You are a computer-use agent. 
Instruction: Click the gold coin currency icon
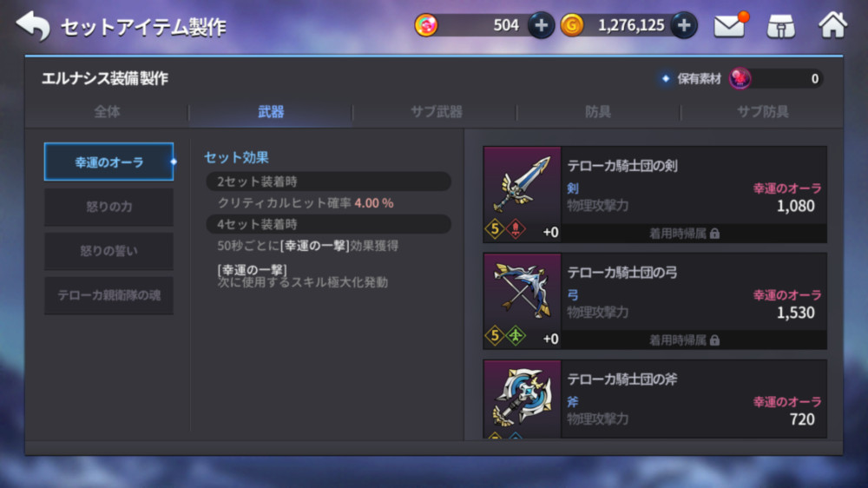click(x=572, y=25)
